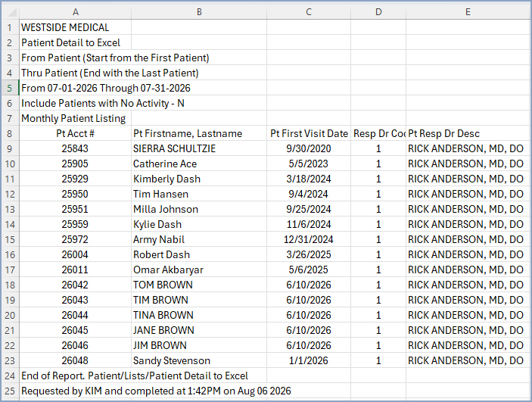532x402 pixels.
Task: Click the TINA BROWN name cell
Action: 199,315
